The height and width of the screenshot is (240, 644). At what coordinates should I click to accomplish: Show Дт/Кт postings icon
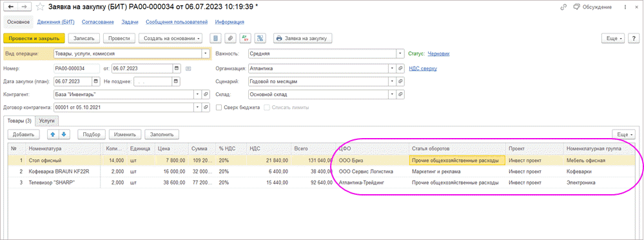point(245,38)
